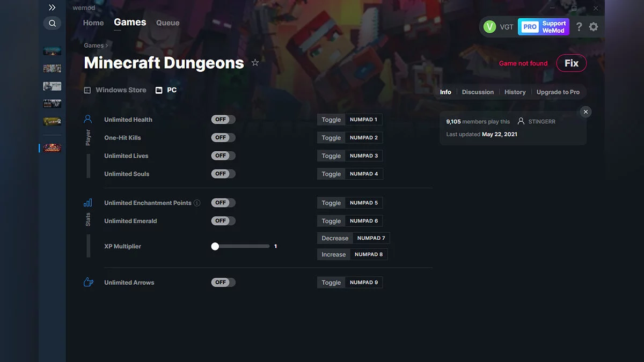
Task: Switch to the Queue tab
Action: coord(168,23)
